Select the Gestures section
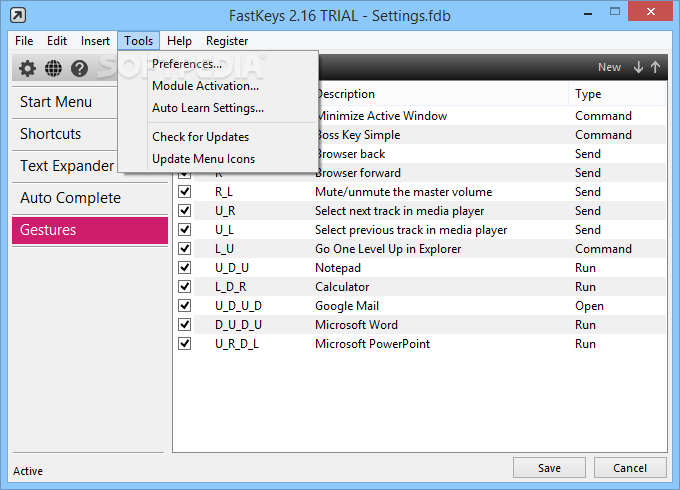Screen dimensions: 680x490 pos(90,230)
